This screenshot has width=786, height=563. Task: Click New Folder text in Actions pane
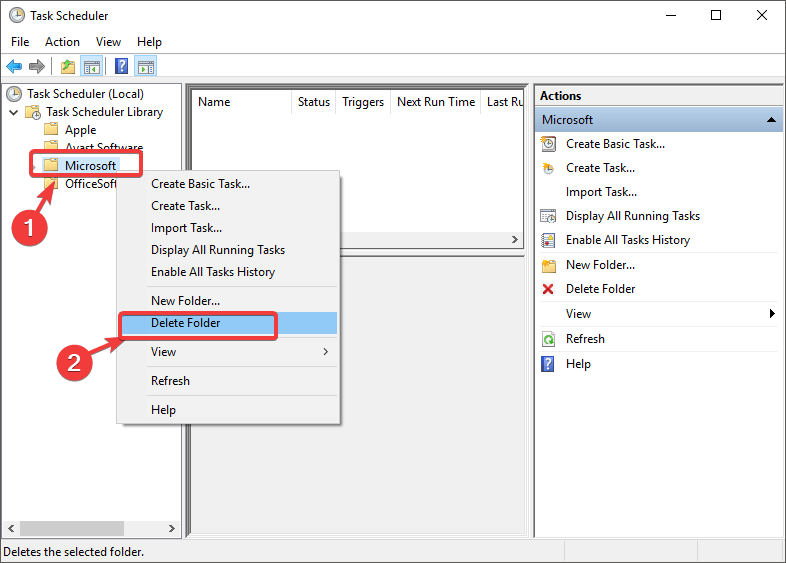click(x=601, y=265)
